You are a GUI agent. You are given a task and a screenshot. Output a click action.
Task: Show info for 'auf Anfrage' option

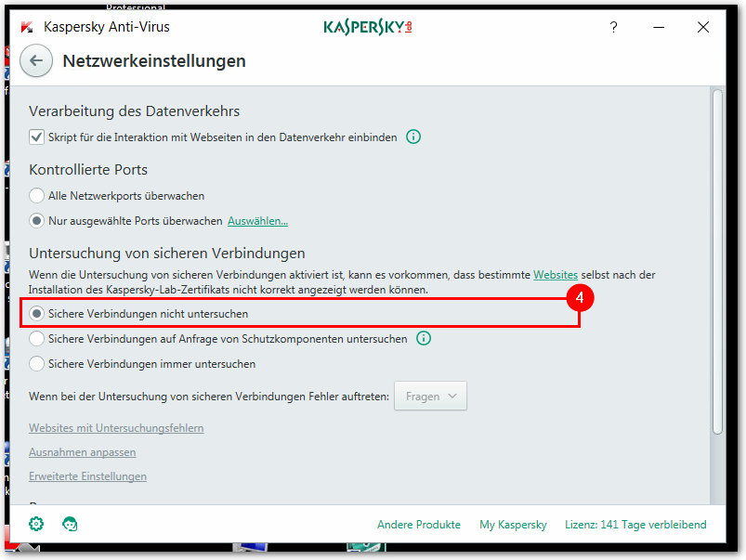point(424,338)
